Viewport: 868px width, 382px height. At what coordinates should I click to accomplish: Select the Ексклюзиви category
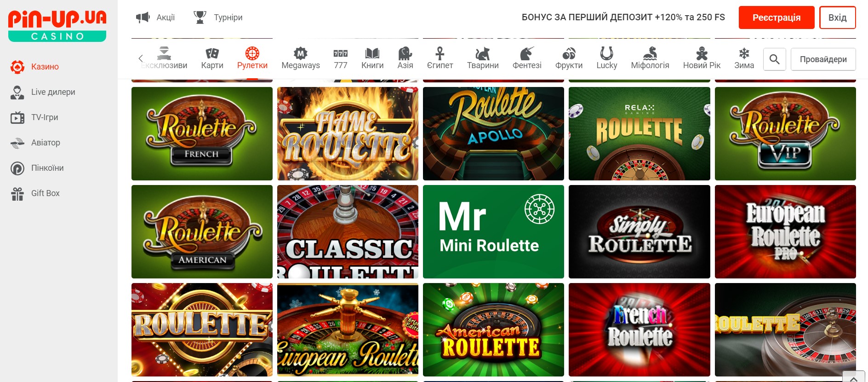pyautogui.click(x=164, y=58)
